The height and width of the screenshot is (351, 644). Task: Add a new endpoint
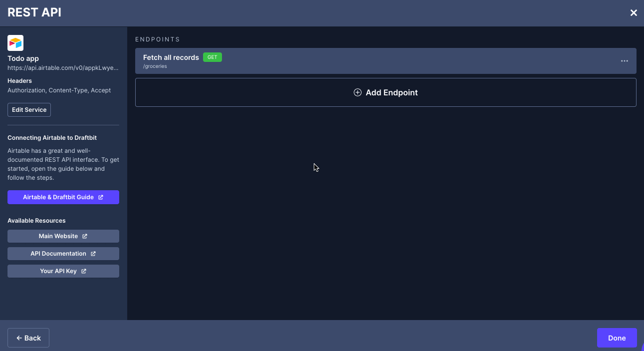(x=386, y=92)
